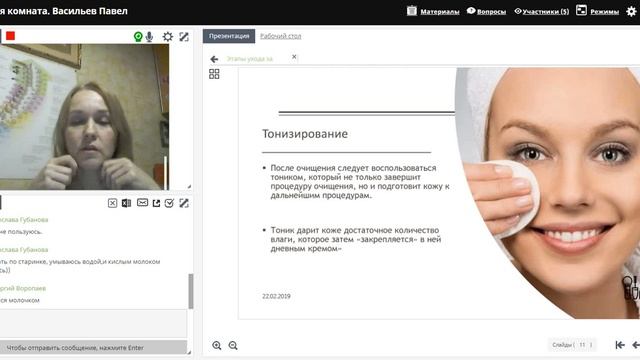Click the slide number field 11
Image resolution: width=640 pixels, height=360 pixels.
coord(582,345)
